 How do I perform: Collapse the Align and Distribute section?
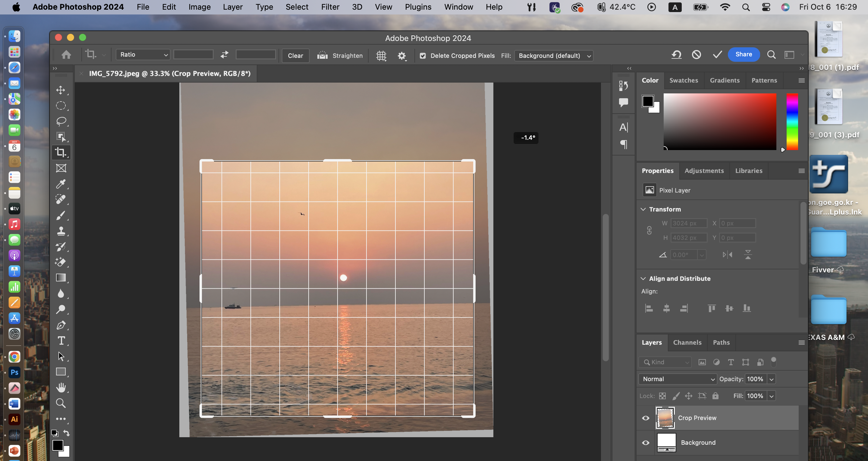(x=643, y=278)
